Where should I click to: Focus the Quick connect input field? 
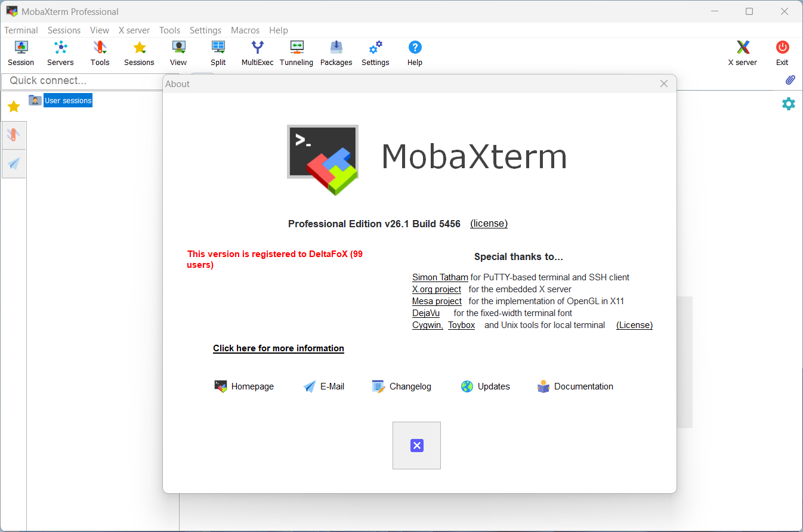89,81
